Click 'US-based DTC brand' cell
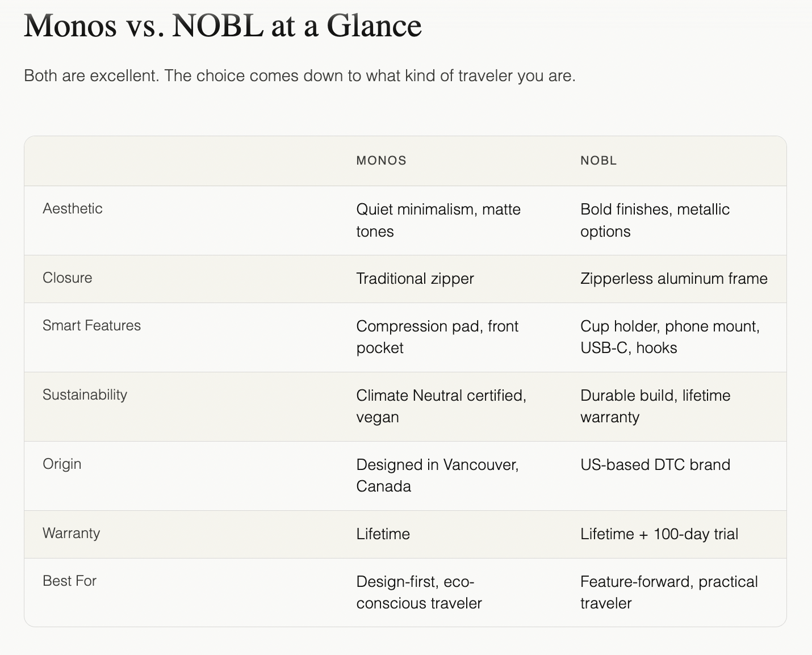 [x=655, y=465]
